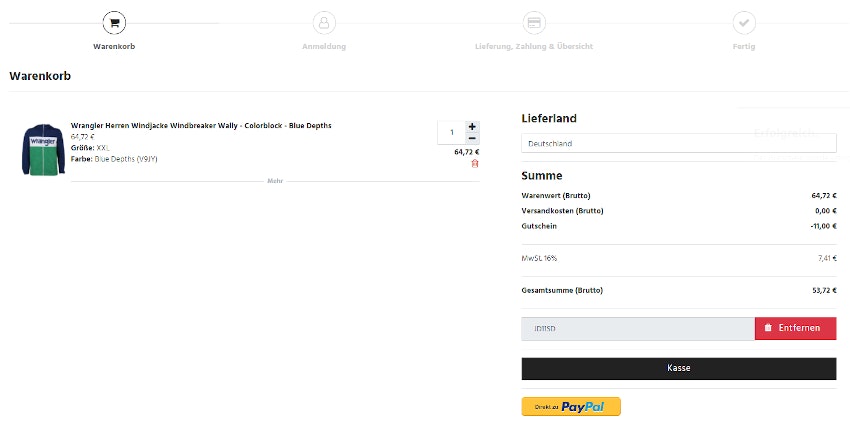
Task: Delete the jacket using the red trash icon
Action: [475, 163]
